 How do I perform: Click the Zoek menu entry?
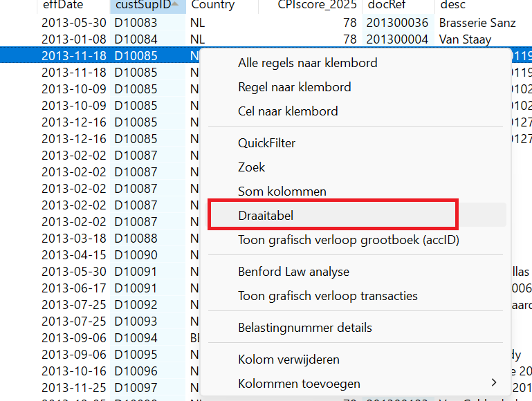point(252,167)
